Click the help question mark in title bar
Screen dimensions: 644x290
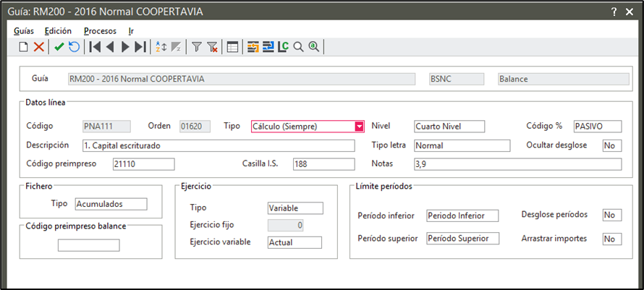(614, 12)
